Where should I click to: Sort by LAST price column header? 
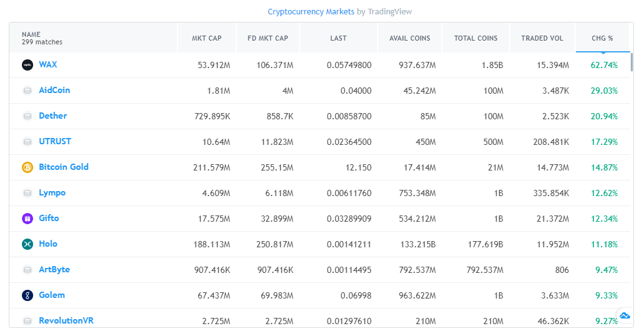click(x=338, y=38)
